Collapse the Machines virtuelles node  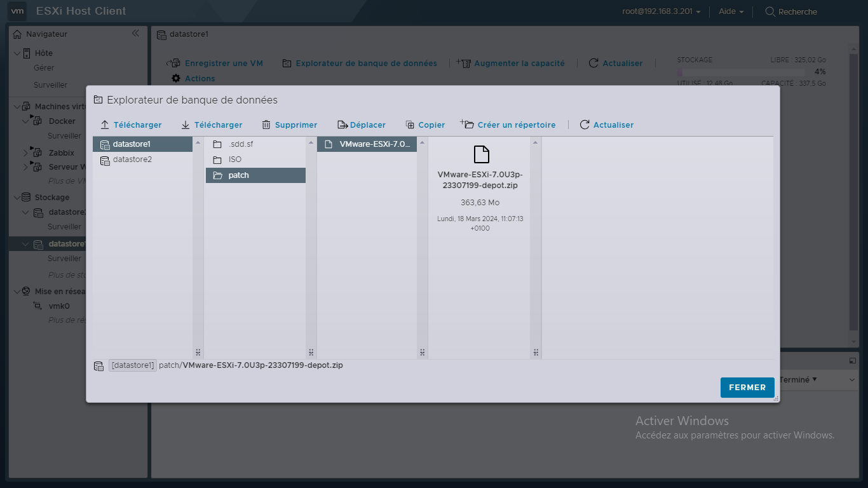pyautogui.click(x=17, y=107)
